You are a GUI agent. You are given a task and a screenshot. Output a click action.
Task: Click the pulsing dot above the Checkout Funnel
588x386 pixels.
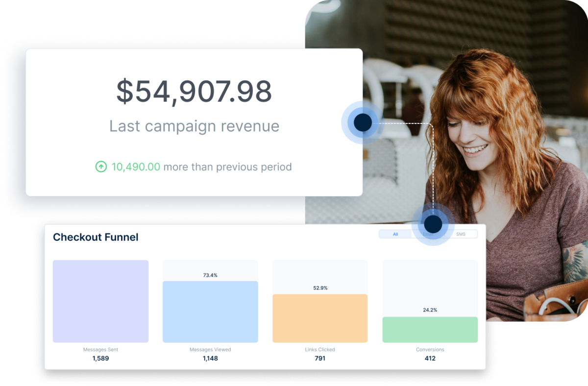click(433, 224)
